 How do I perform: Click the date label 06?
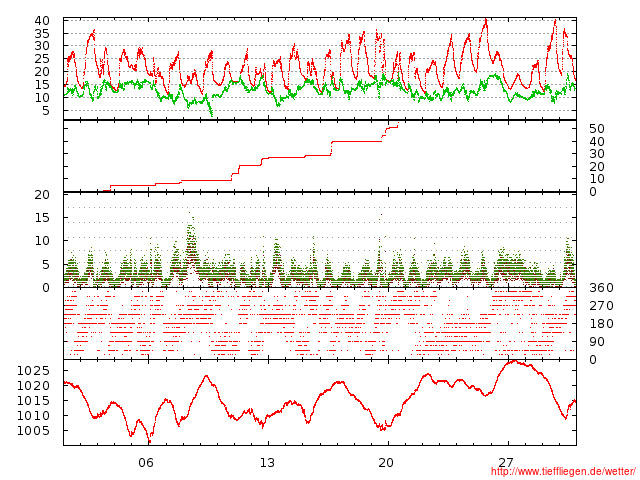(146, 463)
